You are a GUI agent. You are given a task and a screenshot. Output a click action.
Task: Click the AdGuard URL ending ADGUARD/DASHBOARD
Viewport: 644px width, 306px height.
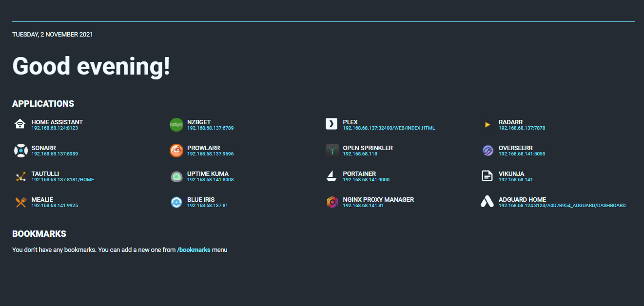[562, 206]
